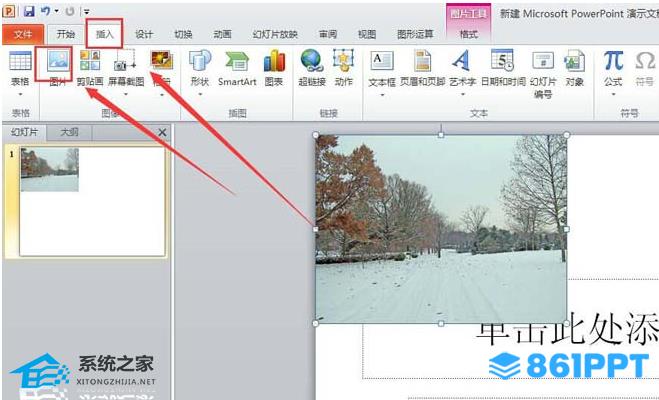The width and height of the screenshot is (659, 400).
Task: Click the PowerPoint application icon
Action: [9, 11]
